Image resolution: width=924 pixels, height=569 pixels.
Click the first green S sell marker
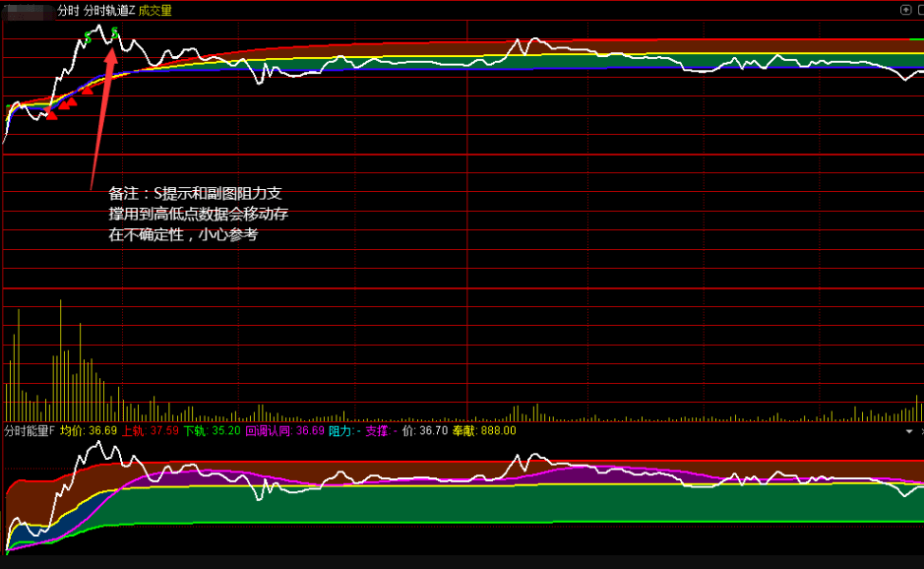point(87,38)
